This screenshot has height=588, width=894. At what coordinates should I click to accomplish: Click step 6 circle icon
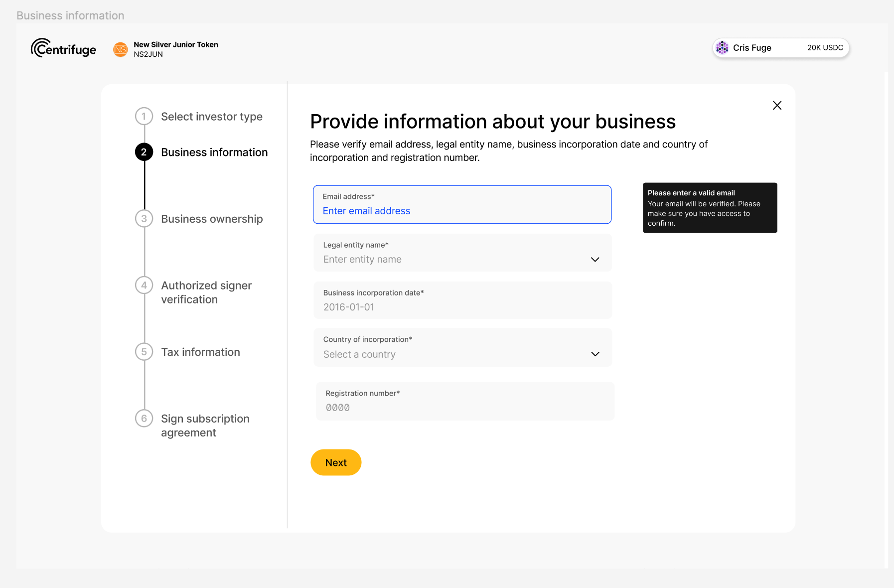point(144,419)
